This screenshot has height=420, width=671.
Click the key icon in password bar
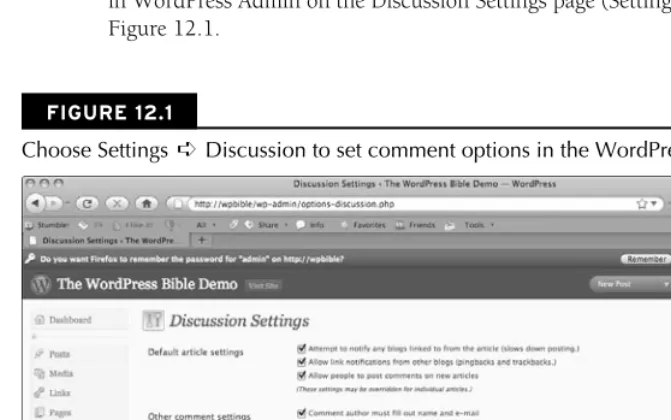pyautogui.click(x=30, y=259)
